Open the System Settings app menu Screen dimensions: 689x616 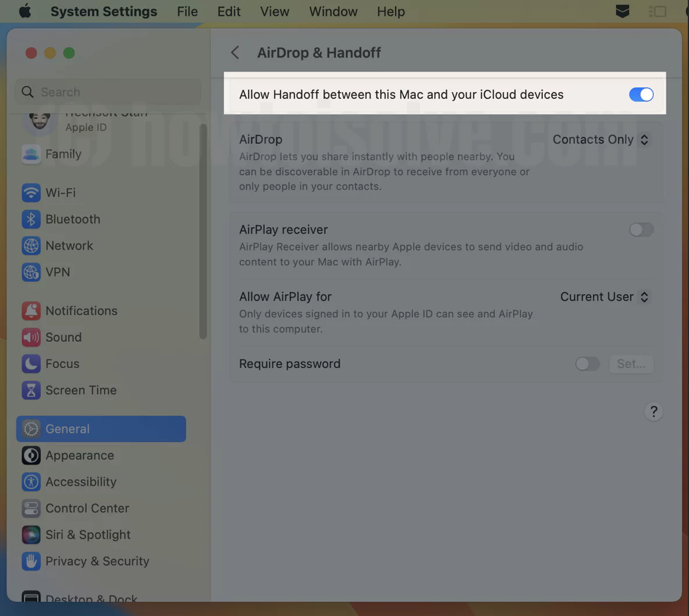click(x=104, y=12)
